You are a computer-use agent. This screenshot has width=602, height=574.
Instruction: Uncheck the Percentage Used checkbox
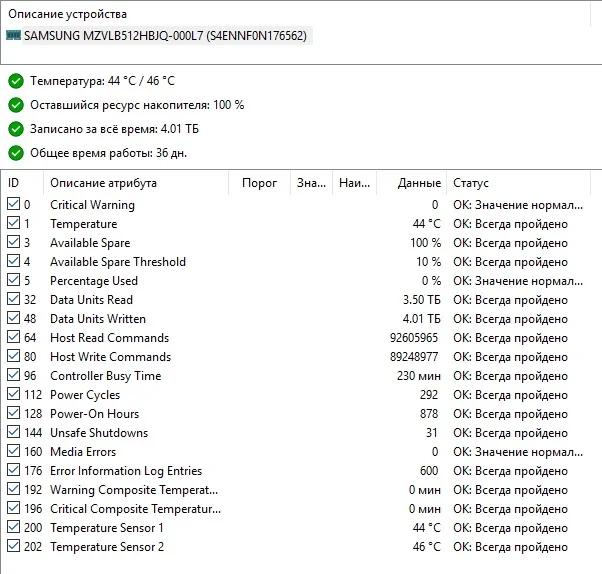[13, 280]
